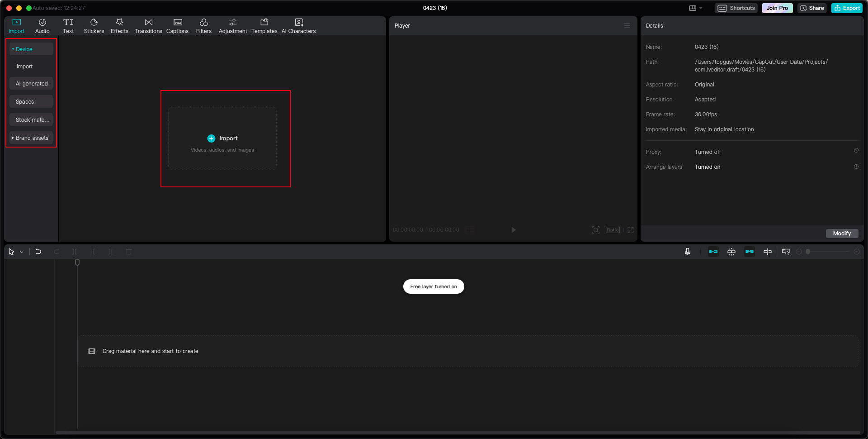The image size is (868, 439).
Task: Click the Delete right trim tool
Action: tap(111, 252)
